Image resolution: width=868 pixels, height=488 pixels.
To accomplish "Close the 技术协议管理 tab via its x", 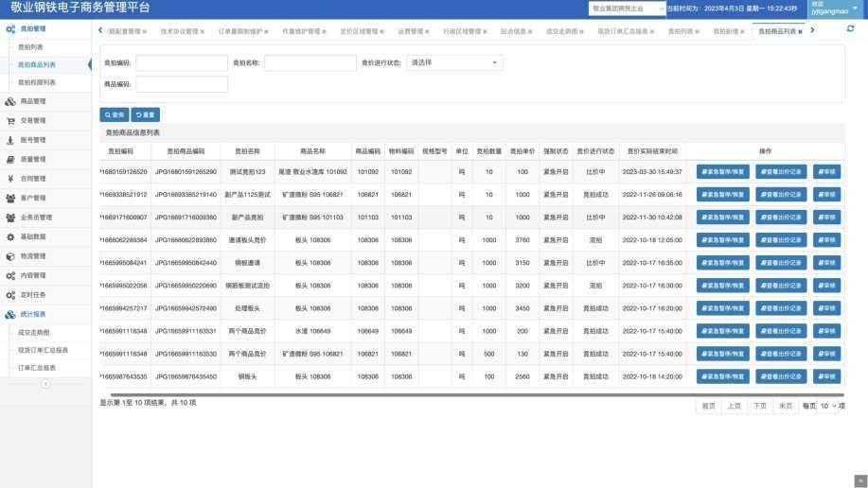I will pyautogui.click(x=203, y=31).
